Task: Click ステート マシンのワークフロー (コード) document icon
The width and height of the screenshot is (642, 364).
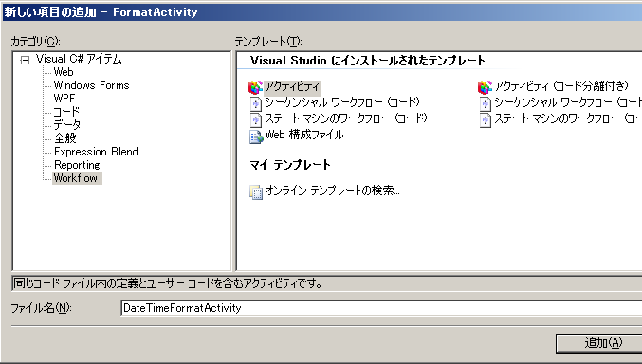Action: 255,120
